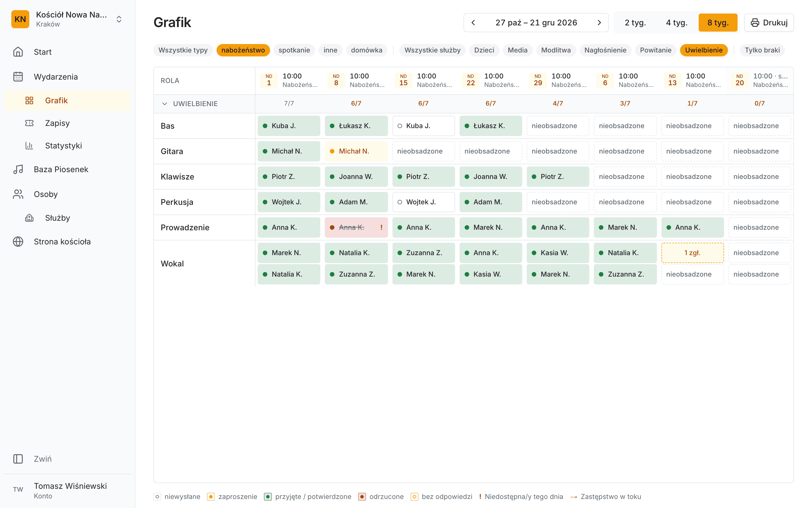
Task: Click the Statystyki chart icon
Action: click(x=29, y=145)
